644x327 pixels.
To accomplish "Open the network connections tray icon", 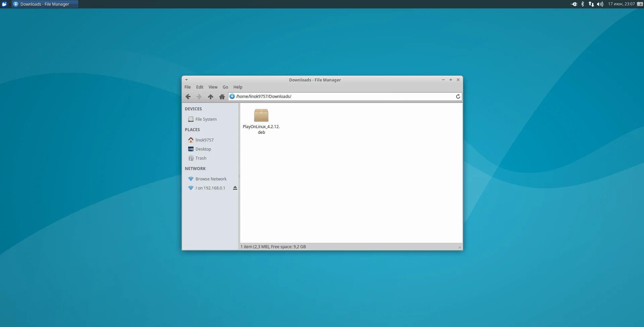I will 591,4.
